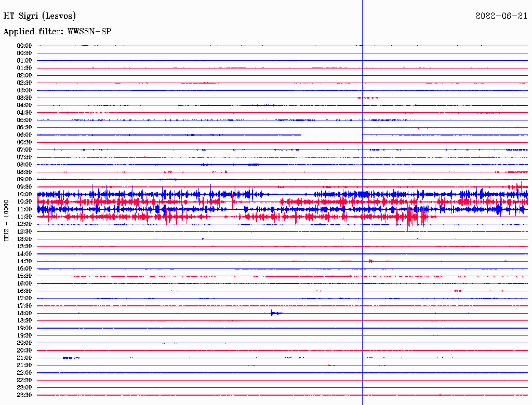Screen dimensions: 532x405
Task: Click the 21:30 time label
Action: pos(24,366)
